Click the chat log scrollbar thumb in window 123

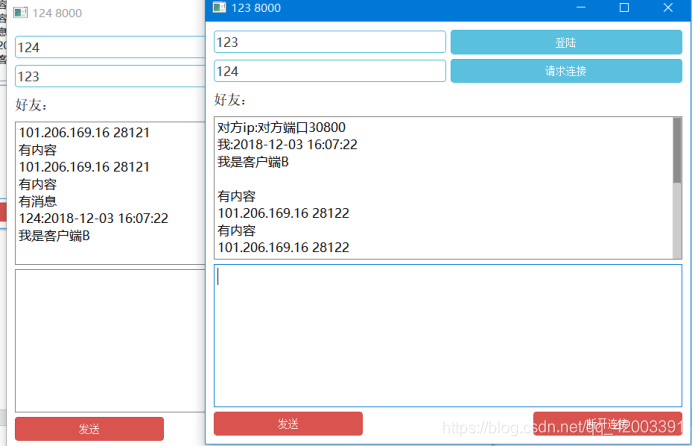677,150
